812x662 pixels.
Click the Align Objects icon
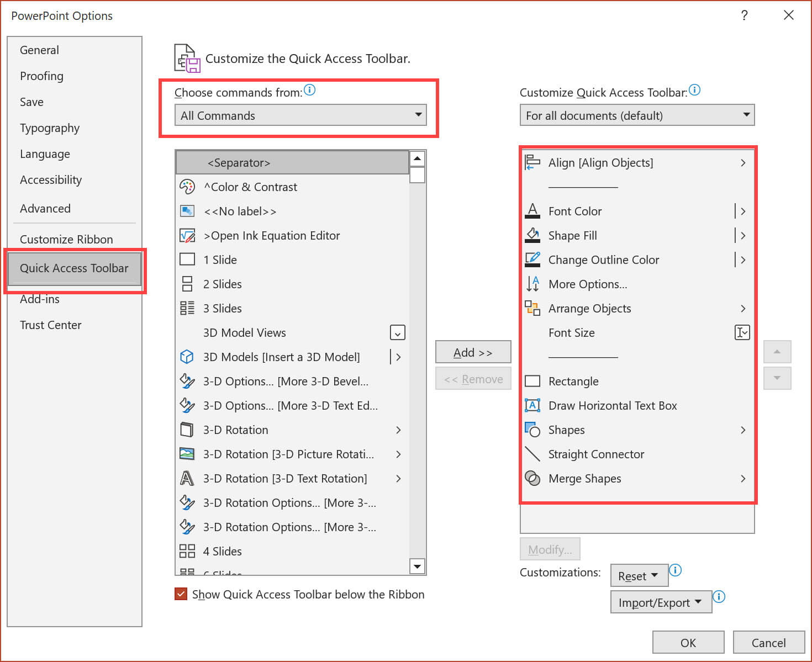[x=532, y=162]
